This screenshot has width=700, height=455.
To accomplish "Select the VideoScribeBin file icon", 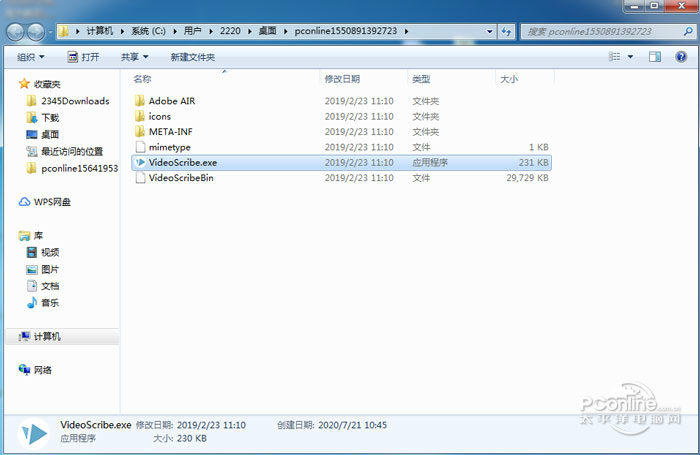I will click(140, 178).
